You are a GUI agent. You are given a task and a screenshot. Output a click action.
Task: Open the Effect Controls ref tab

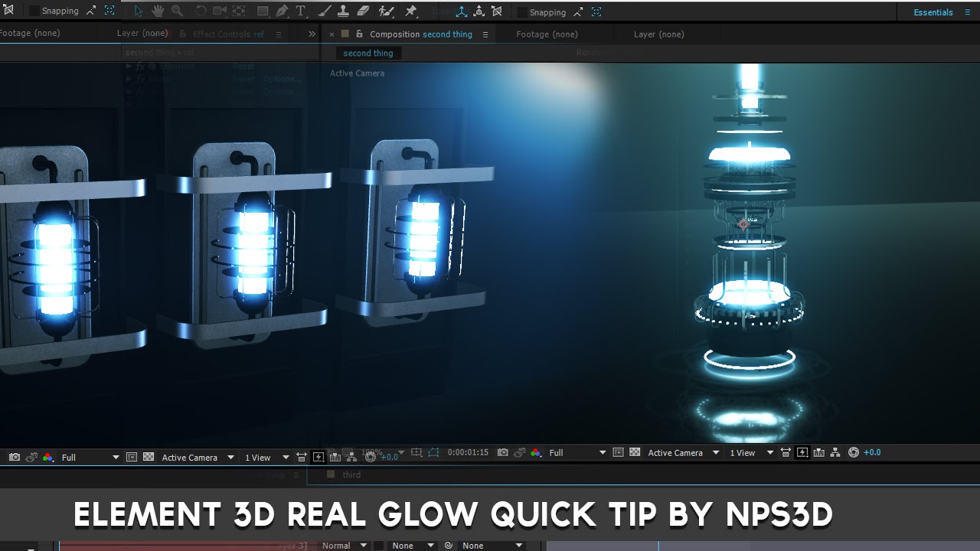point(230,34)
